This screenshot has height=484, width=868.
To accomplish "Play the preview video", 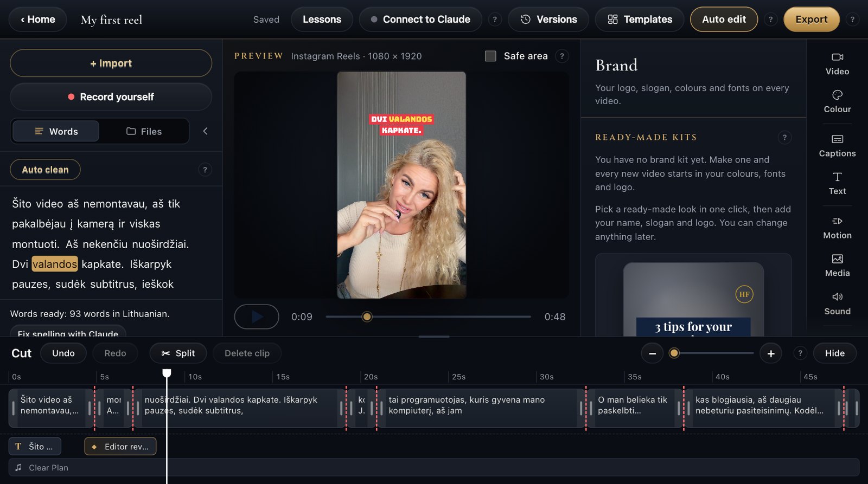I will [257, 317].
